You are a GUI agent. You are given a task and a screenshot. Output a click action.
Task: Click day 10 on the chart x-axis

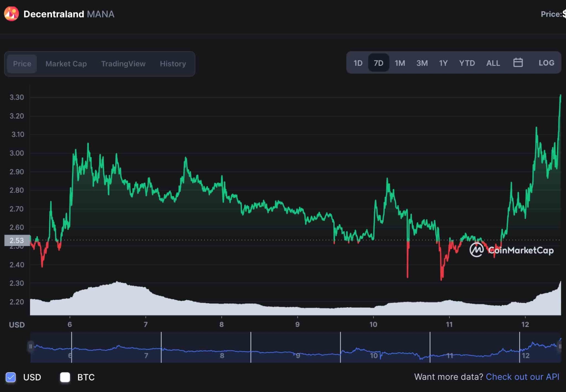(x=373, y=324)
